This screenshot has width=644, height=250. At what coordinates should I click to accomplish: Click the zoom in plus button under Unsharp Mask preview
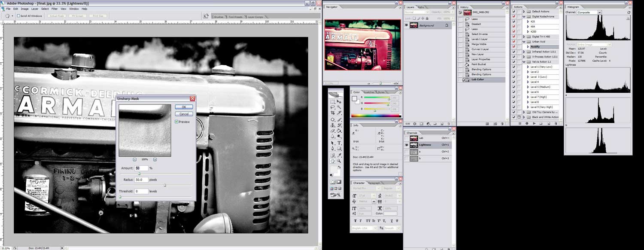(155, 159)
